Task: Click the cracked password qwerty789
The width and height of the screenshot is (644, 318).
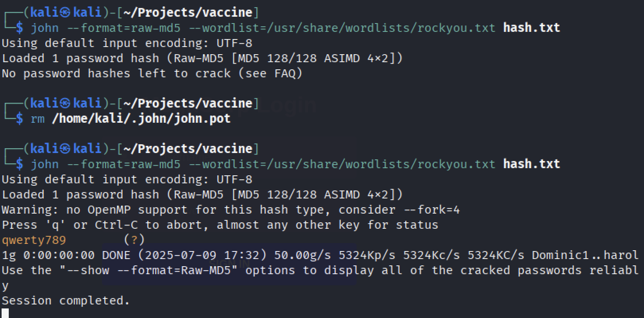Action: pos(34,240)
